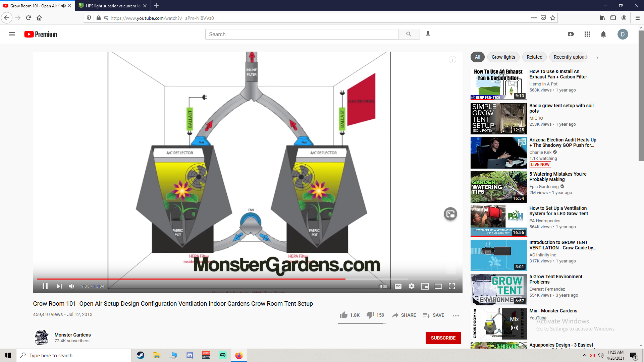Close the Grow Room 101 tab

pos(69,6)
